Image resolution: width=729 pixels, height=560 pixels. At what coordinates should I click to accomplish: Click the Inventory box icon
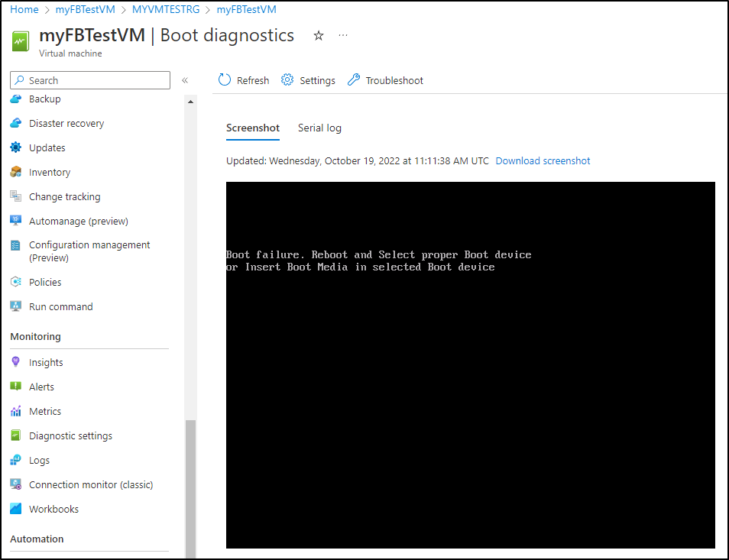tap(16, 172)
